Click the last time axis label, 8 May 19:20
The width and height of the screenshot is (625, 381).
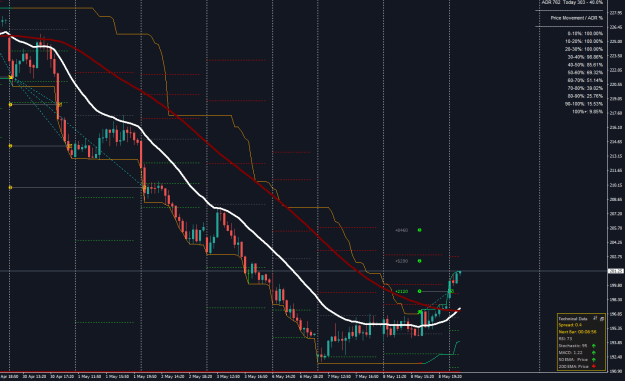pyautogui.click(x=450, y=376)
